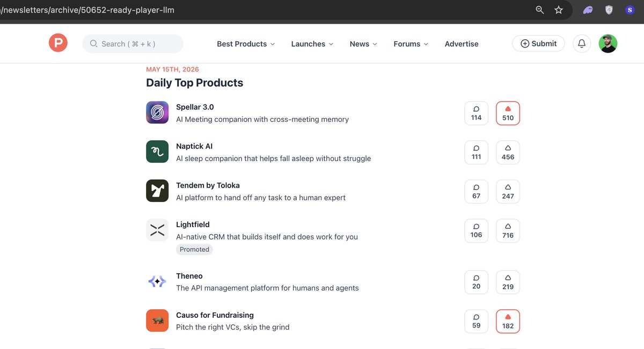Open the Causo for Fundraising title link

[215, 315]
